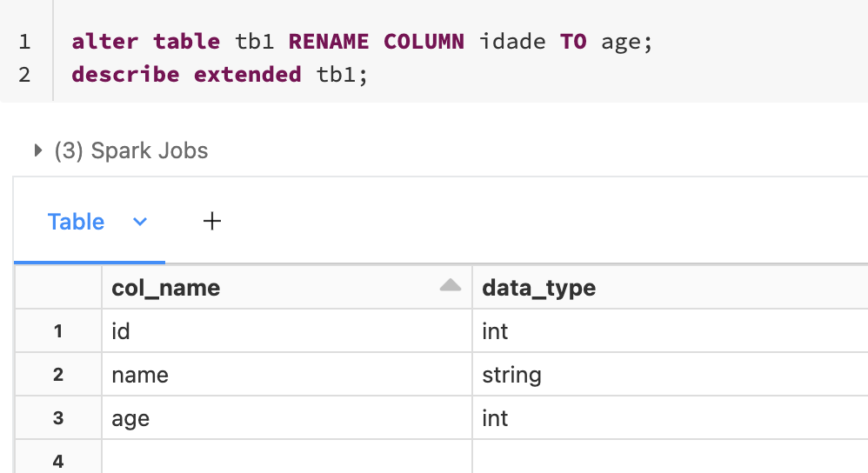Image resolution: width=868 pixels, height=473 pixels.
Task: Open the Table tab chevron dropdown
Action: point(140,222)
